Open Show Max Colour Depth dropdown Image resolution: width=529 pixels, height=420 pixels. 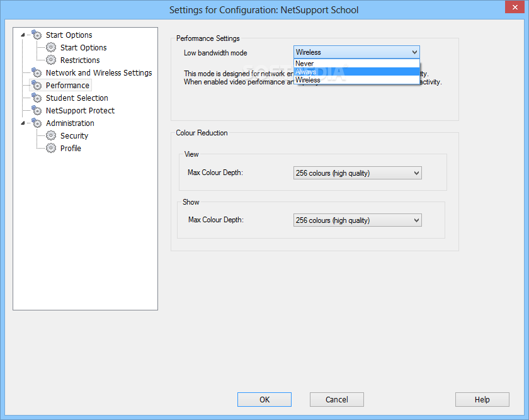pyautogui.click(x=358, y=220)
